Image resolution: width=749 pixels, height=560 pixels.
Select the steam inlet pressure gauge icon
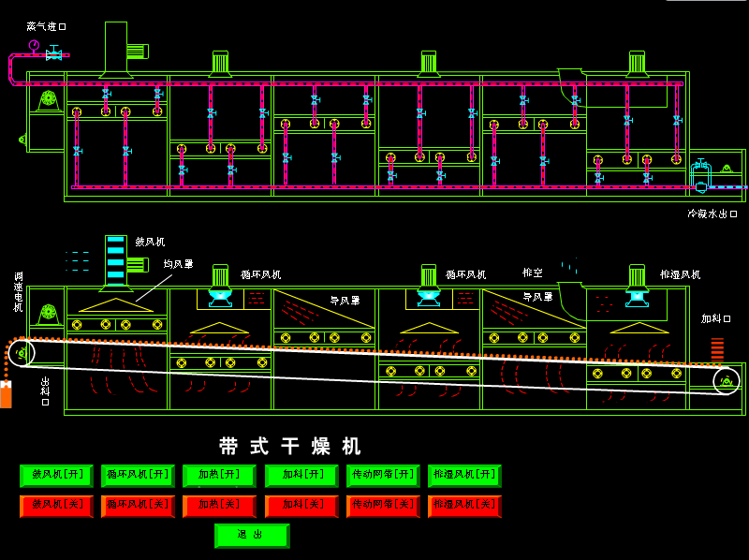34,45
